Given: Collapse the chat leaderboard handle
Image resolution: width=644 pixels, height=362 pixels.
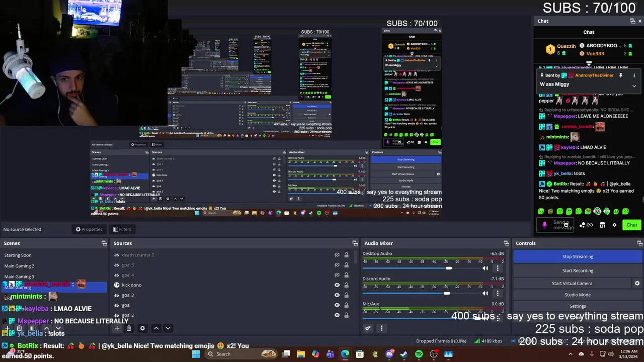Looking at the screenshot, I should pos(589,63).
